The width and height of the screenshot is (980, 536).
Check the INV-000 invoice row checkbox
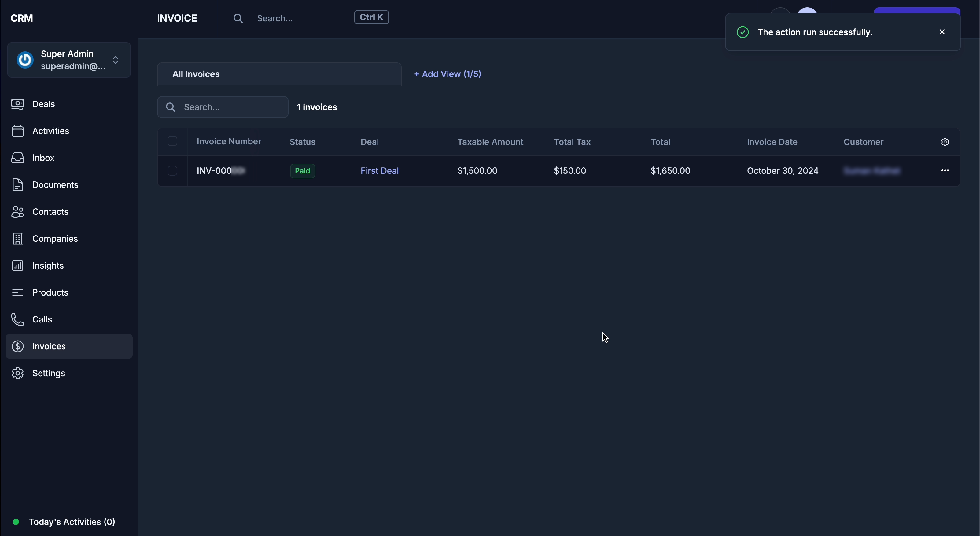tap(172, 171)
